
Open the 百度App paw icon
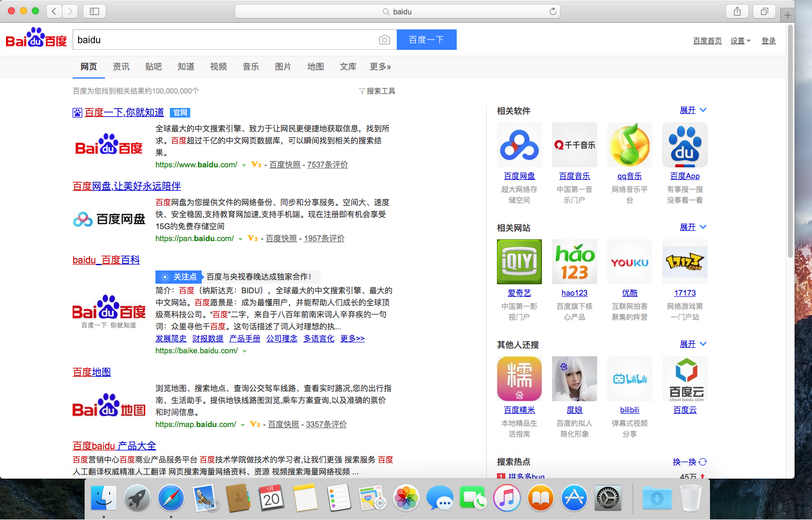pyautogui.click(x=685, y=145)
